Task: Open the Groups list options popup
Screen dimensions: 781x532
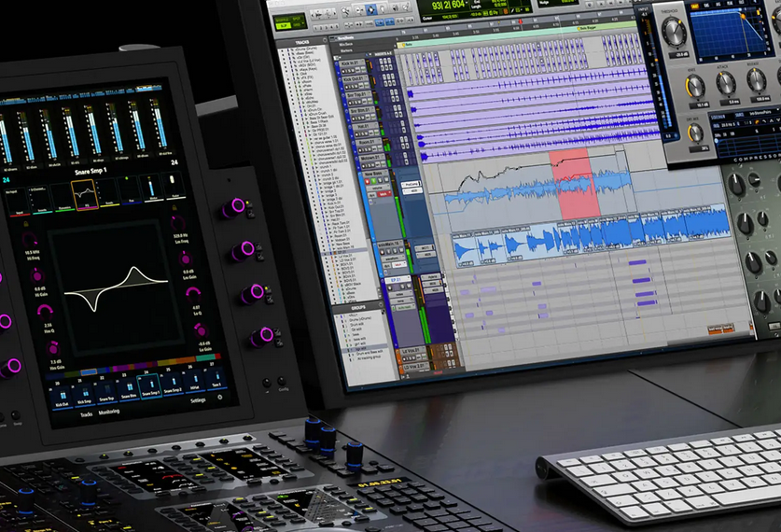Action: coord(381,305)
